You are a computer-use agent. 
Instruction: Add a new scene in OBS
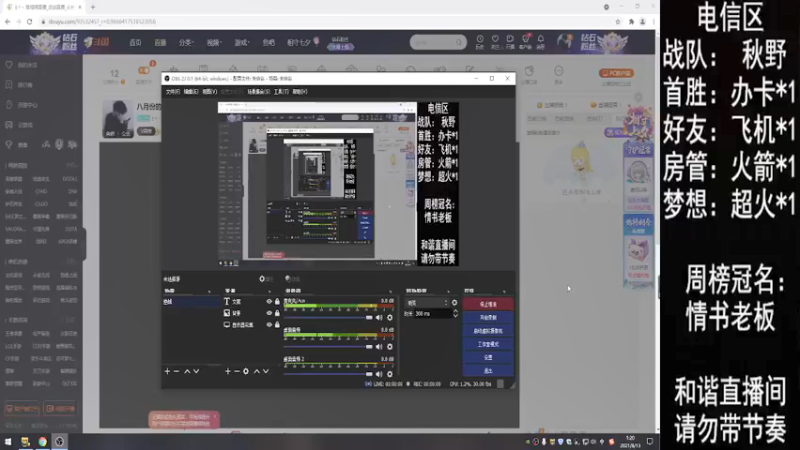167,371
